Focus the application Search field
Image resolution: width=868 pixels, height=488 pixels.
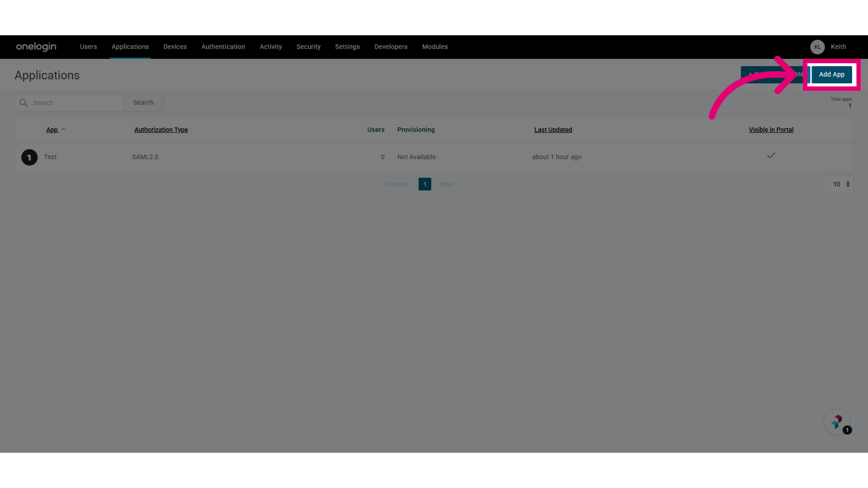click(x=69, y=103)
